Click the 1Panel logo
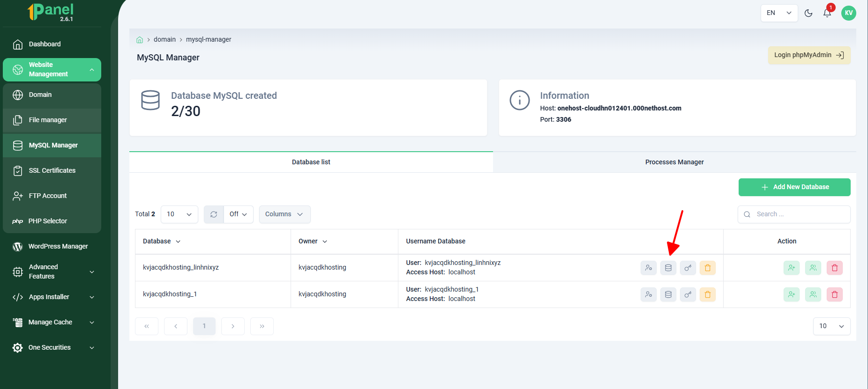This screenshot has height=389, width=868. (51, 12)
